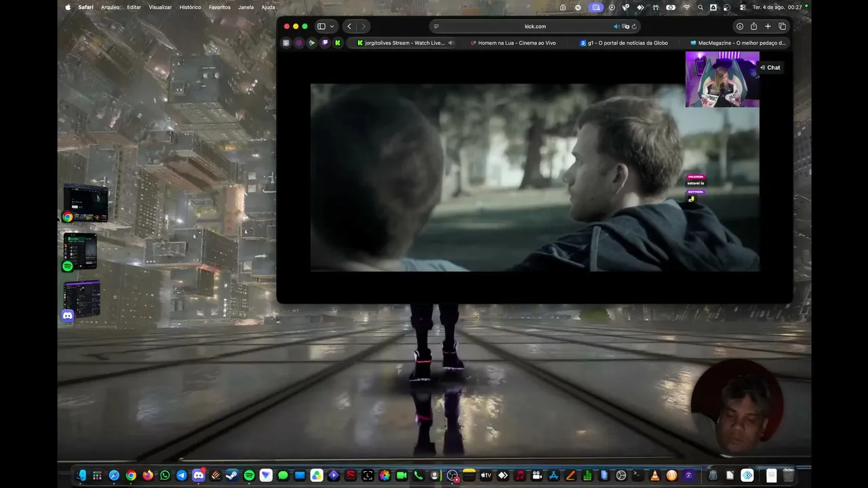Mute audio via address bar speaker icon
Screen dimensions: 868x488
click(616, 26)
